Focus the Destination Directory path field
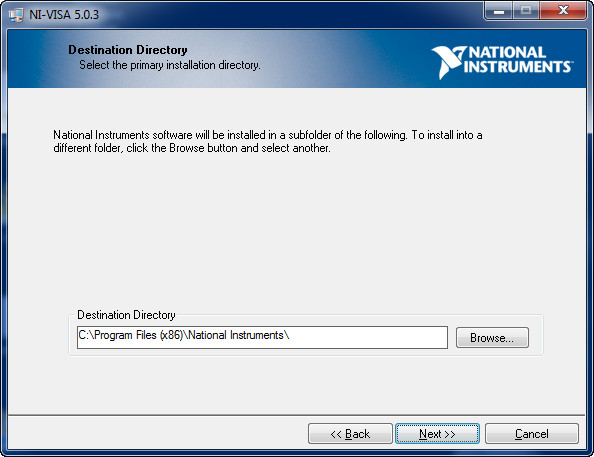594x457 pixels. [x=262, y=337]
